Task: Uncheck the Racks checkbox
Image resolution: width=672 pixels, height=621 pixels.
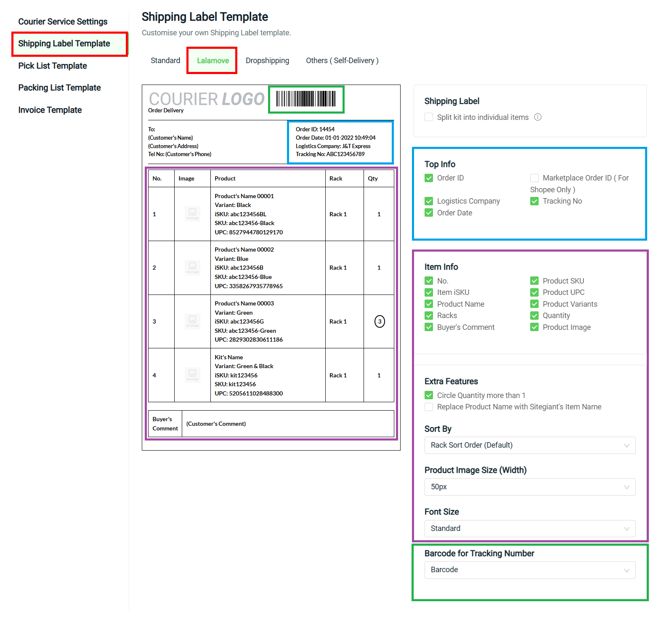Action: click(429, 316)
